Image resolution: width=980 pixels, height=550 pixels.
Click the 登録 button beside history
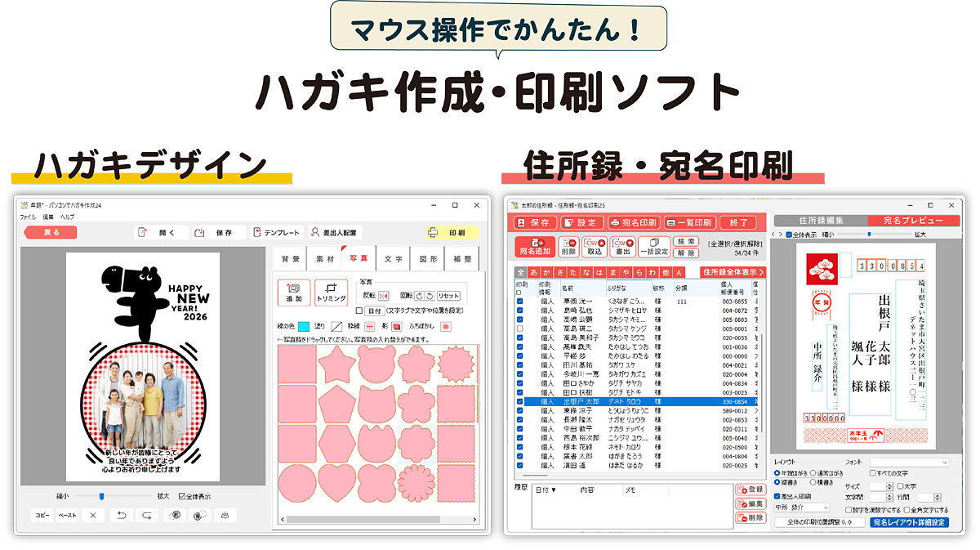pyautogui.click(x=751, y=489)
